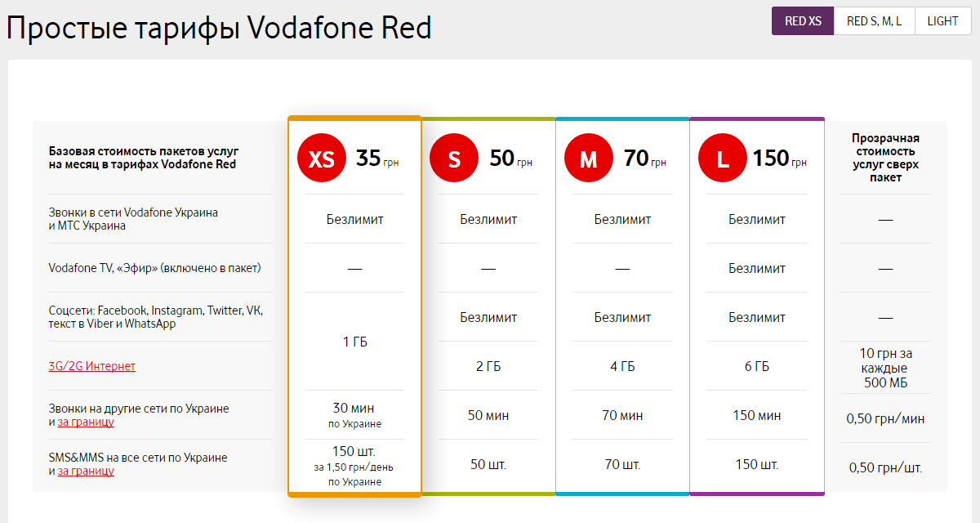980x523 pixels.
Task: Click the 1 ГБ cell in XS column
Action: tap(354, 342)
